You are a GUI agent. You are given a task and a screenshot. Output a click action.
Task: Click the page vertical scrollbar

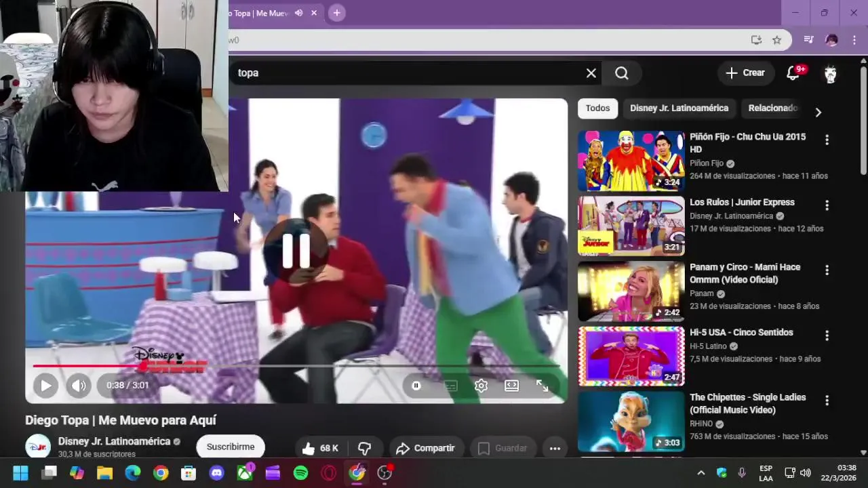coord(863,119)
